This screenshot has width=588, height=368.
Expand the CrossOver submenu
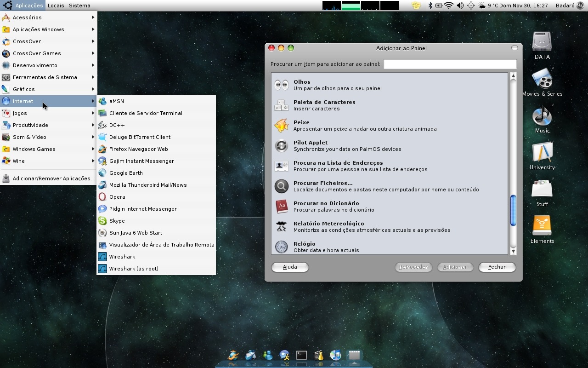pyautogui.click(x=48, y=41)
